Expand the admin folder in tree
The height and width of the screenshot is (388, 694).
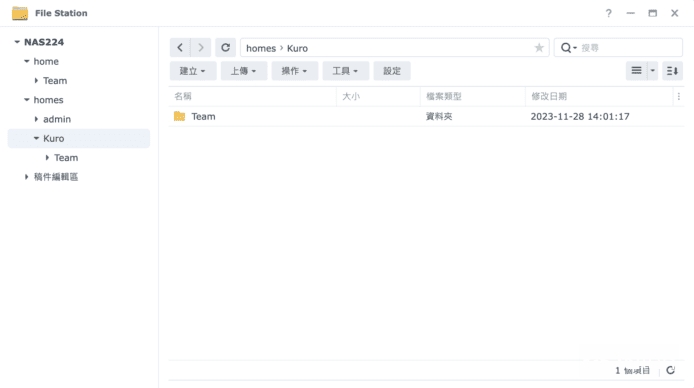(36, 119)
